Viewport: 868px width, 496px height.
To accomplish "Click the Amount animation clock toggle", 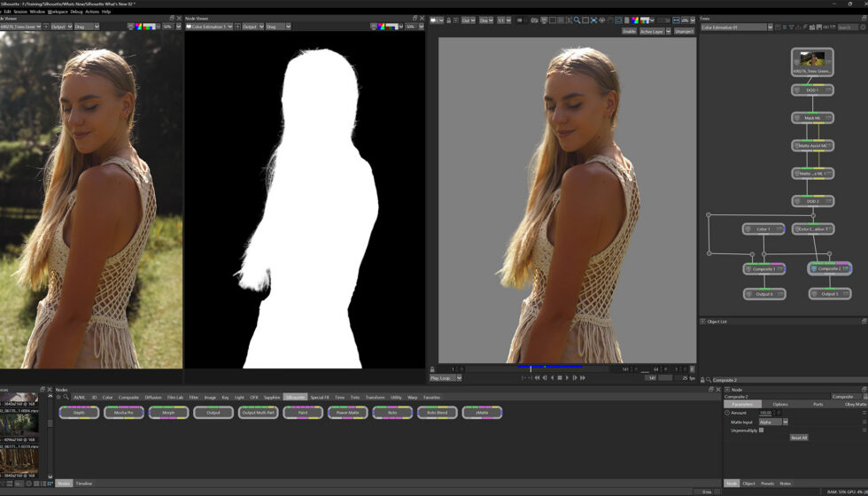I will (727, 413).
